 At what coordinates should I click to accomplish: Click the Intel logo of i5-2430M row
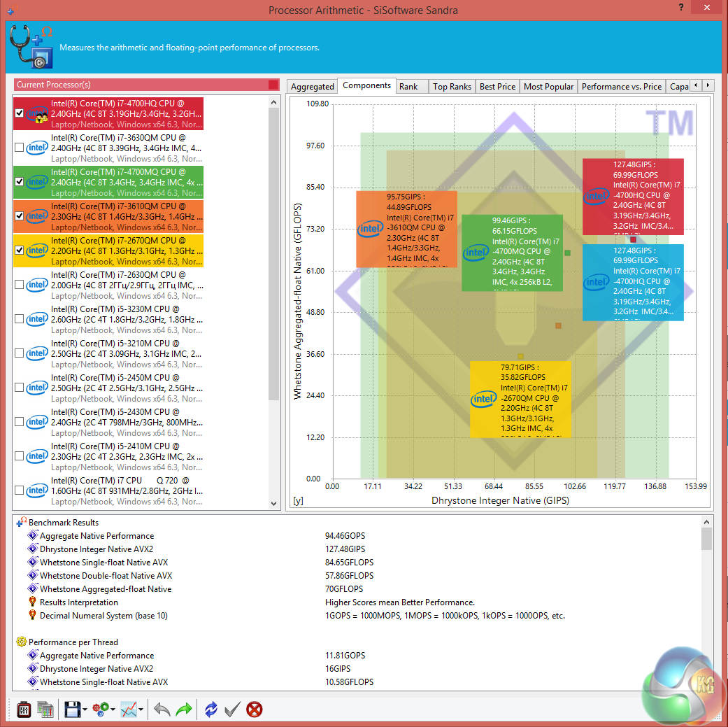[x=37, y=422]
